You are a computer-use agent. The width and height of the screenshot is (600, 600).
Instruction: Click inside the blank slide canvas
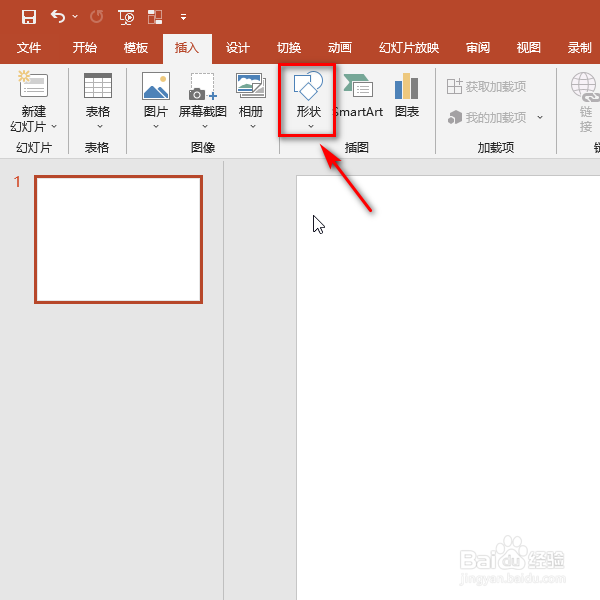[x=448, y=387]
